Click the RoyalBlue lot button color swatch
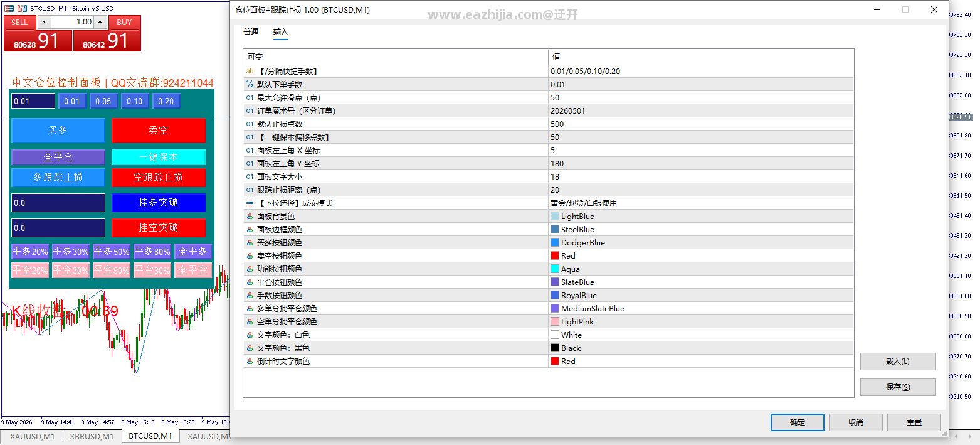Viewport: 980px width, 445px height. point(555,296)
